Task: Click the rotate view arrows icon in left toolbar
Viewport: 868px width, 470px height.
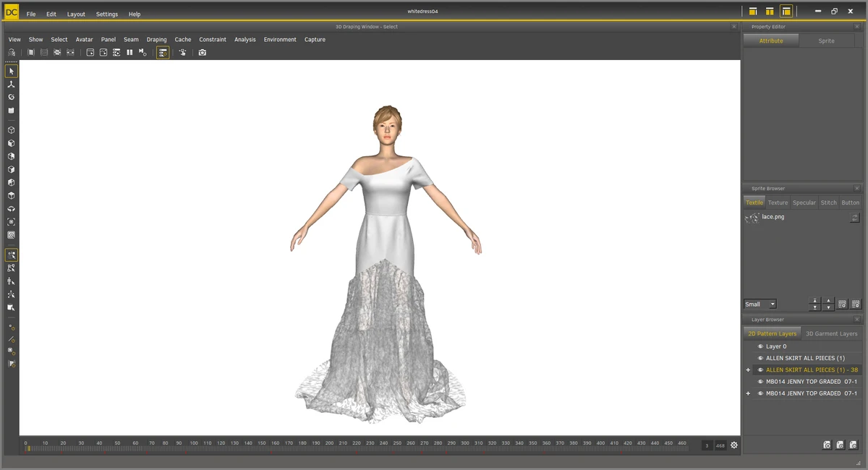Action: pyautogui.click(x=11, y=209)
